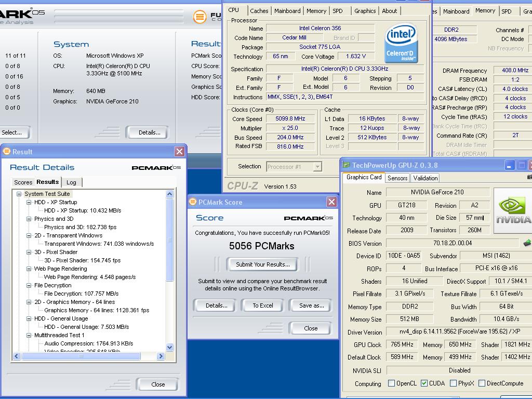Collapse the File Decryption node

pos(29,285)
